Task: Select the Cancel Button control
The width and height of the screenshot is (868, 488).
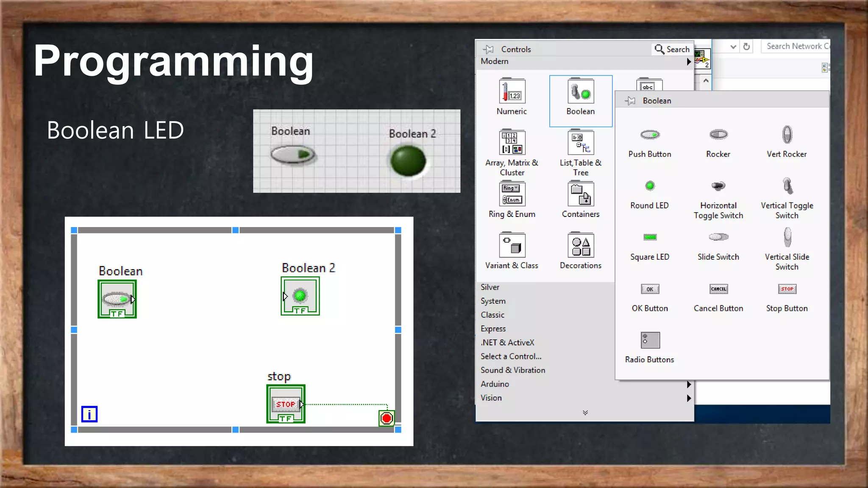Action: (718, 298)
